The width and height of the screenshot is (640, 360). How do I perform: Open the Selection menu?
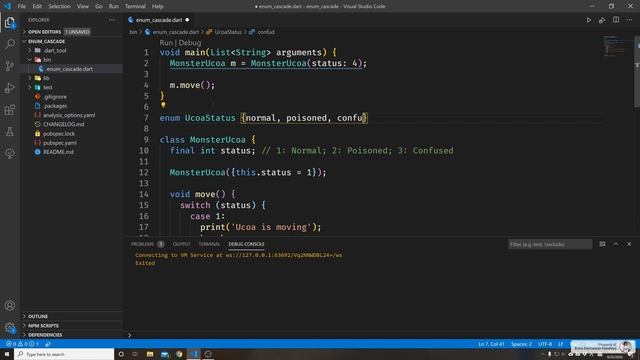pos(59,6)
